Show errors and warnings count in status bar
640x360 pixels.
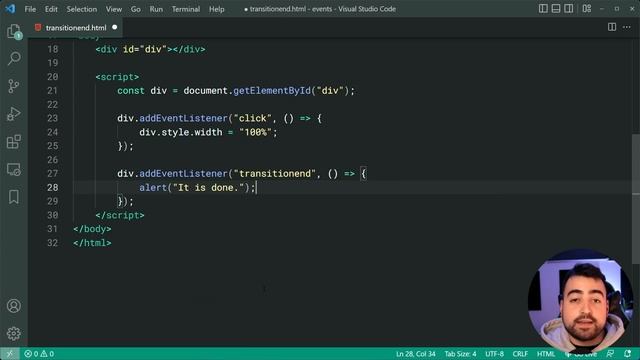pos(39,354)
